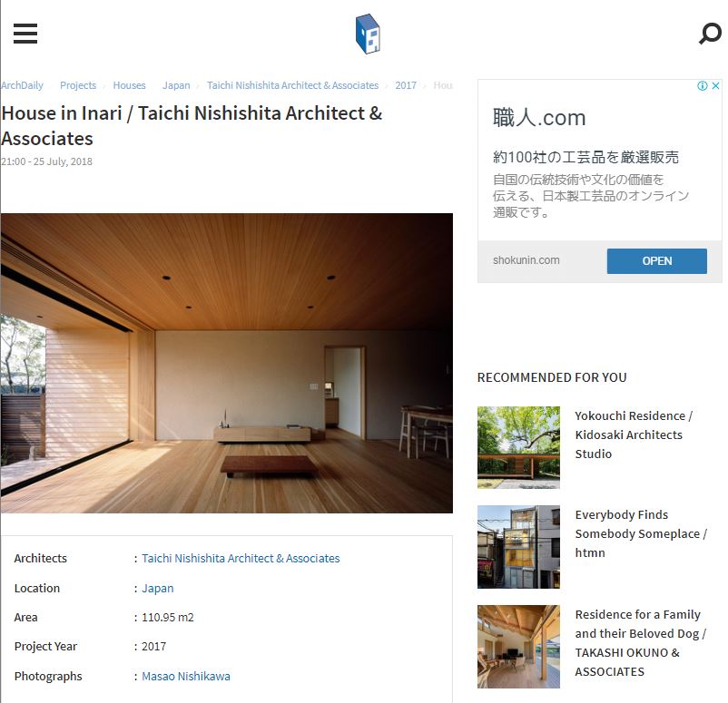Click the ArchDaily building logo
Screen dimensions: 728x703
368,34
